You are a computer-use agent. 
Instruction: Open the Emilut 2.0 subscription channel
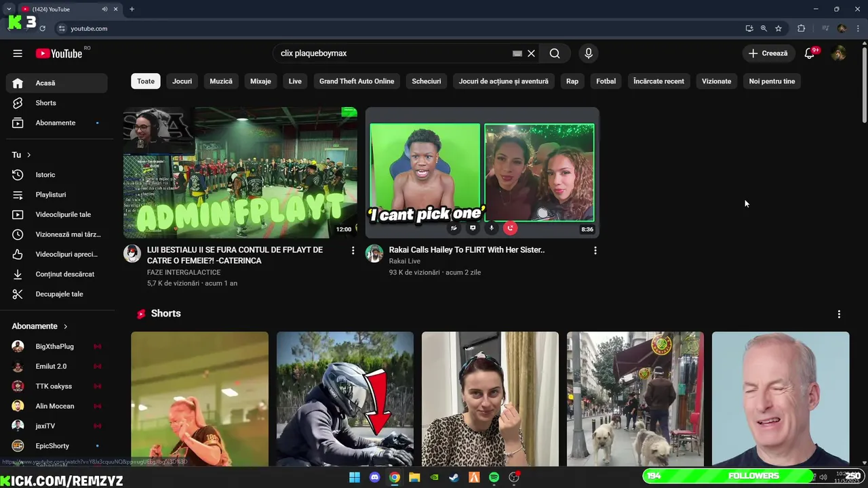pyautogui.click(x=57, y=367)
